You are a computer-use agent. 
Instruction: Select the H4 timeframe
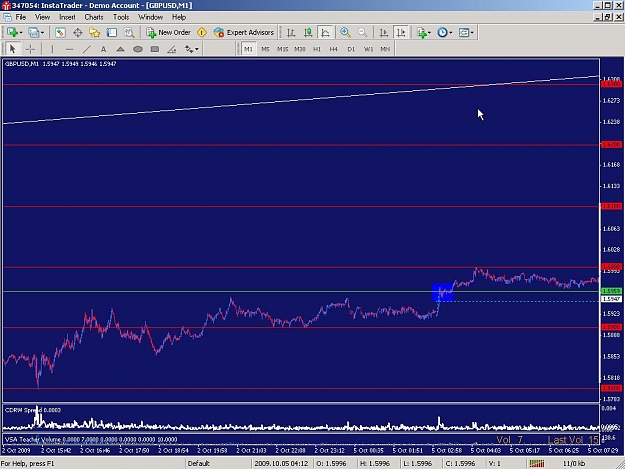[334, 49]
